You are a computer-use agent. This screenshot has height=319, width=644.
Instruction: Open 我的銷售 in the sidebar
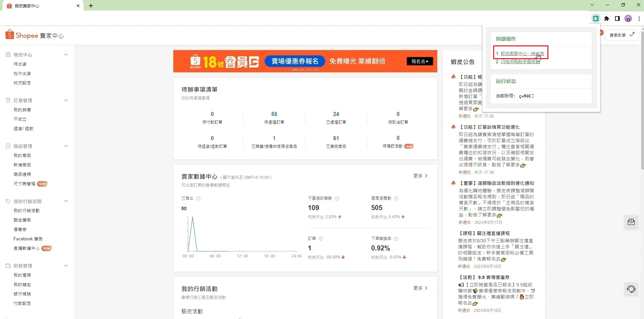(22, 110)
